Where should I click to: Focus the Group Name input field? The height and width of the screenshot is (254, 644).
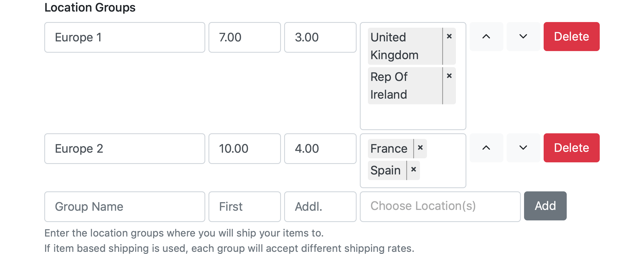pos(125,206)
